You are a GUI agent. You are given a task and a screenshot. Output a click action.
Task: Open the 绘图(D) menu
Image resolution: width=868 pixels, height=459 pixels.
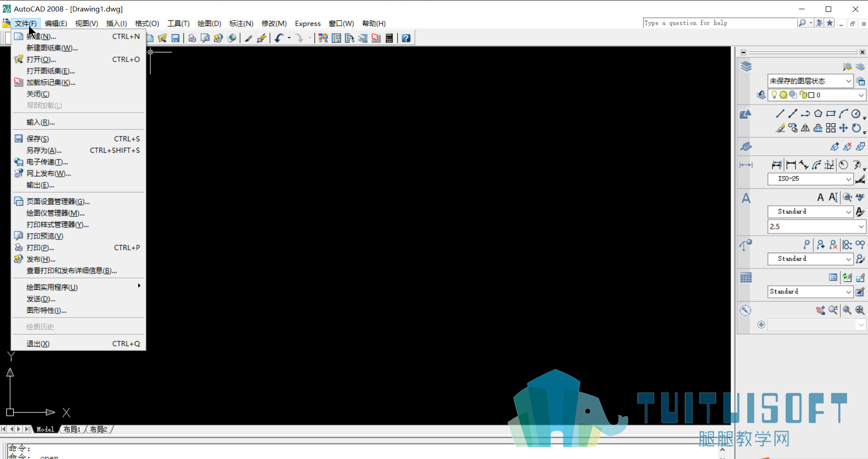point(209,23)
